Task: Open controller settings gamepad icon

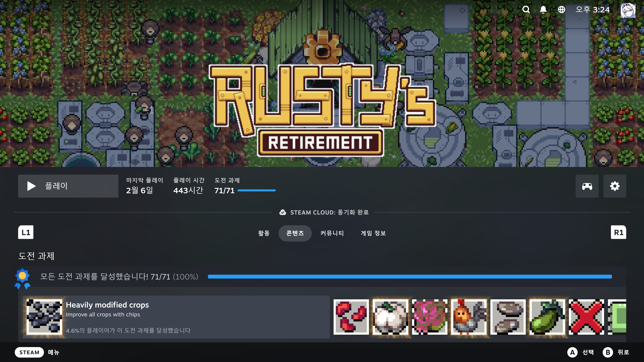Action: click(587, 186)
